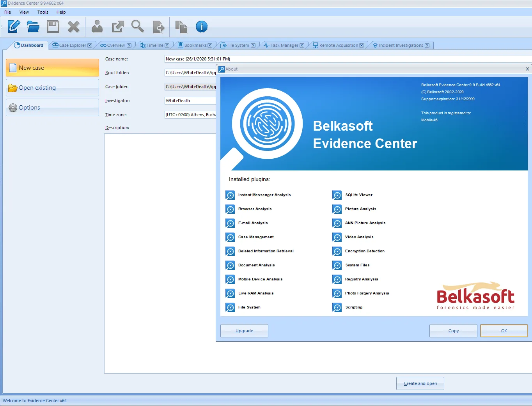532x406 pixels.
Task: Click the Copy button in About dialog
Action: coord(453,331)
